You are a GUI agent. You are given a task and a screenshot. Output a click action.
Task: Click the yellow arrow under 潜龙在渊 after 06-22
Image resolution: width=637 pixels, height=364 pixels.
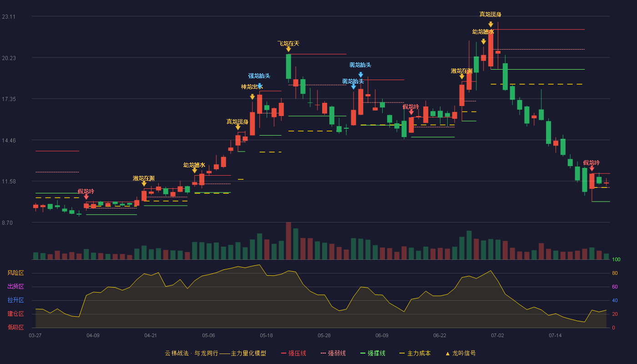(462, 76)
